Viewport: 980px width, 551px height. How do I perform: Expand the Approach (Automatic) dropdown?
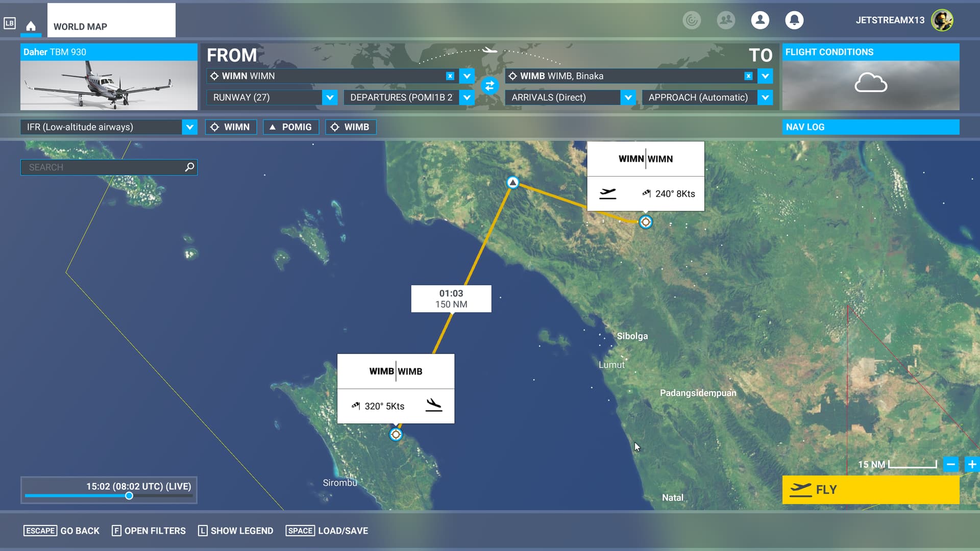pos(765,97)
